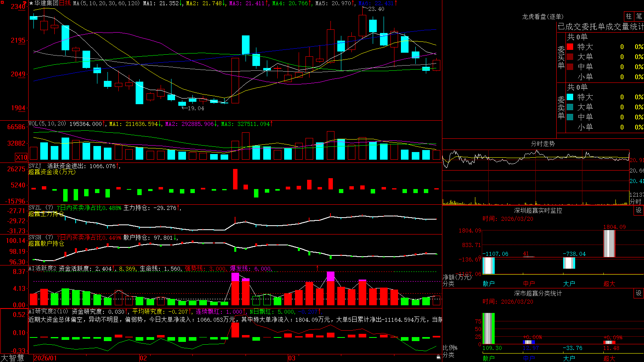
Task: Click the 深圳超赢实时监控 panel title
Action: coord(538,210)
